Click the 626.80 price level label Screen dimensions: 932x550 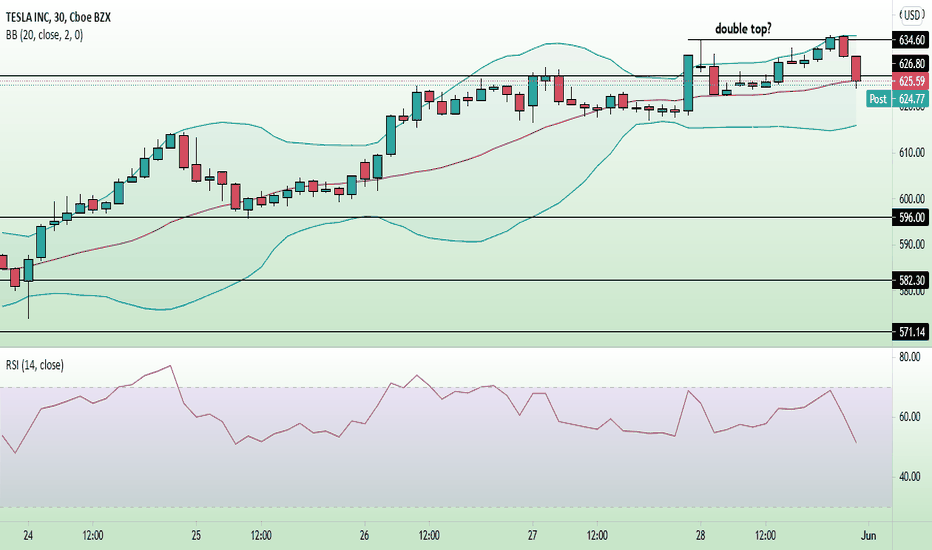click(912, 64)
